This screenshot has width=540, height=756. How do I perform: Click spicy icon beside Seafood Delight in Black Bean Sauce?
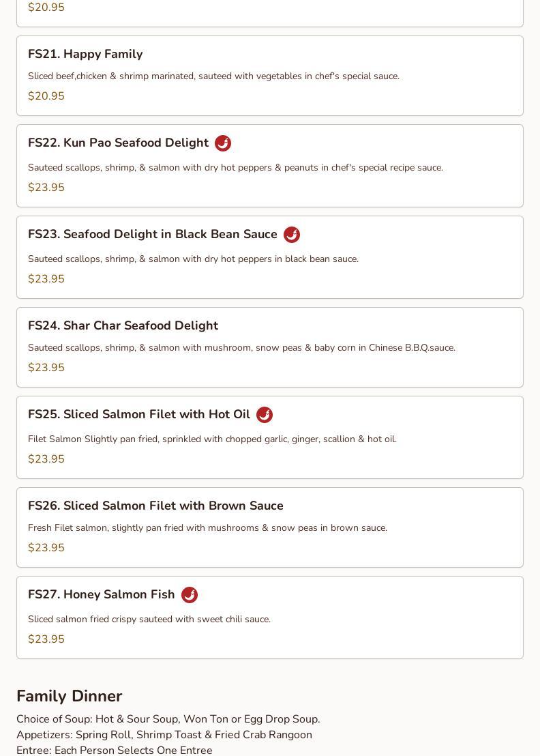(x=292, y=235)
